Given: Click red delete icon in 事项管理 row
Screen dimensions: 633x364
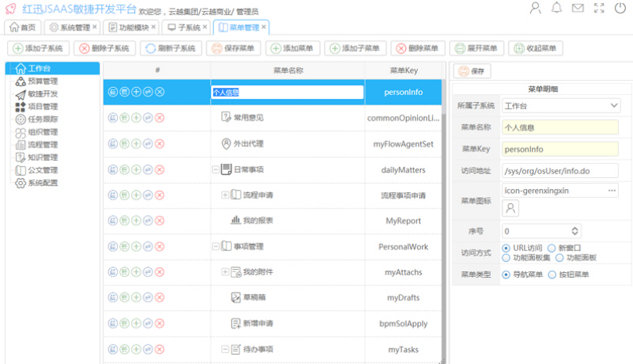Looking at the screenshot, I should tap(160, 246).
